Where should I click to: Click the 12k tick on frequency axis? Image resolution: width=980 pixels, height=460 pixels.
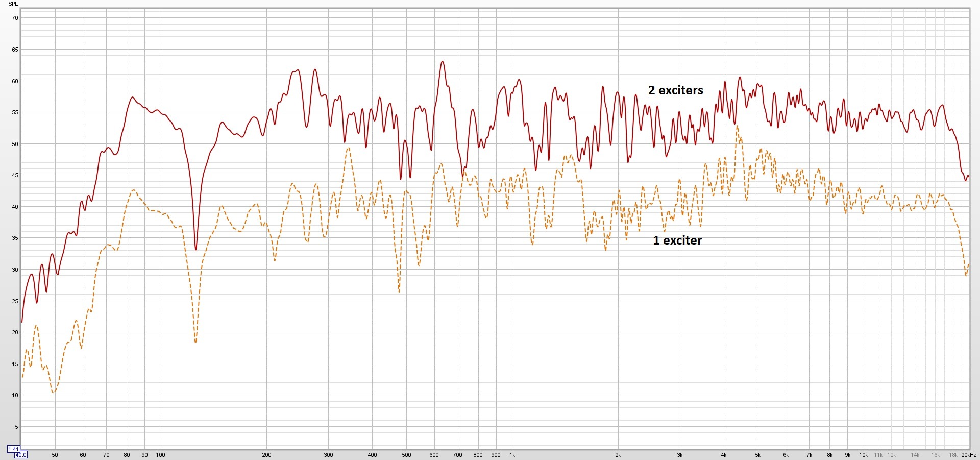pos(891,455)
